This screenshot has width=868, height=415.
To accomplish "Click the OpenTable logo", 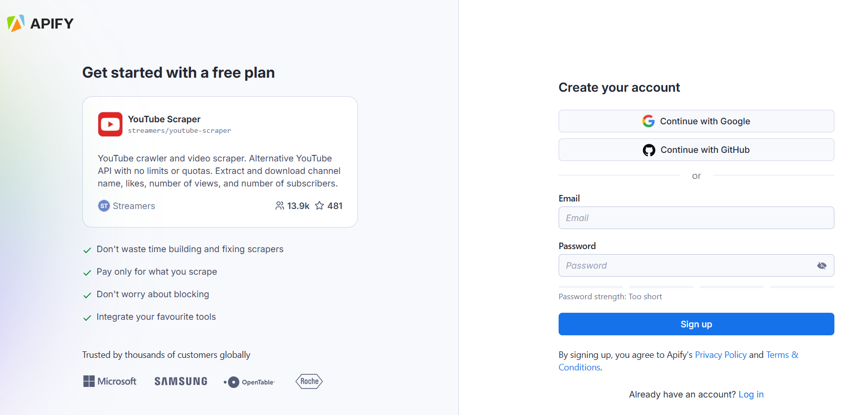I will [x=249, y=381].
